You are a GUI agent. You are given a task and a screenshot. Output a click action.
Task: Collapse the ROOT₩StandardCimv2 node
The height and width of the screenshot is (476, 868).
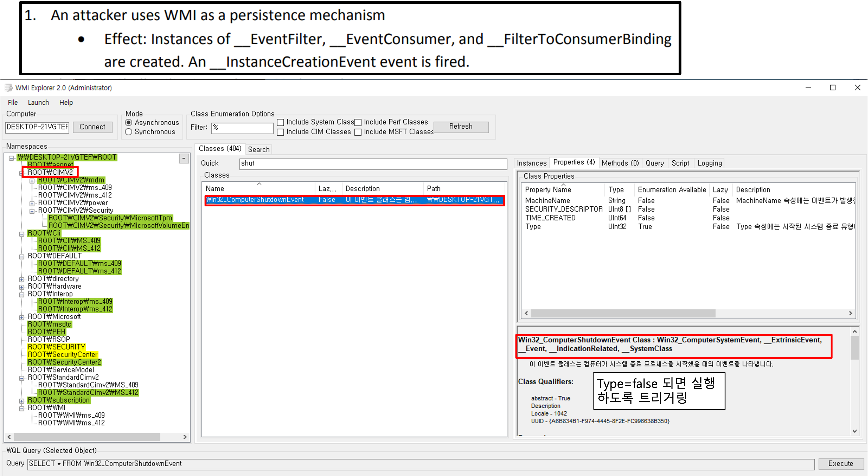click(x=22, y=378)
